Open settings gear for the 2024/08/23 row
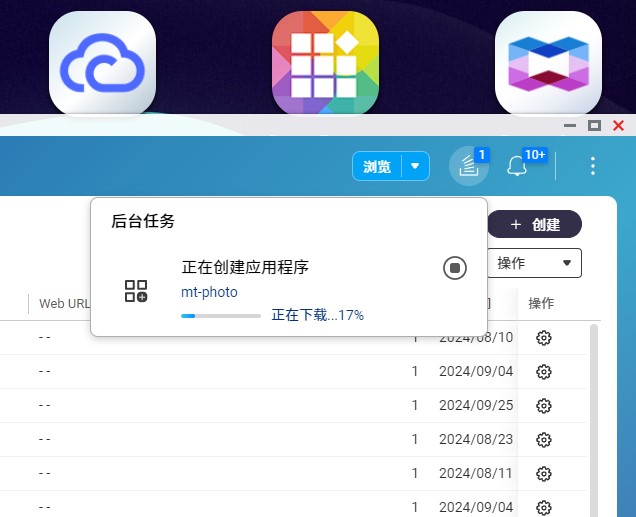Screen dimensions: 636x517 544,439
